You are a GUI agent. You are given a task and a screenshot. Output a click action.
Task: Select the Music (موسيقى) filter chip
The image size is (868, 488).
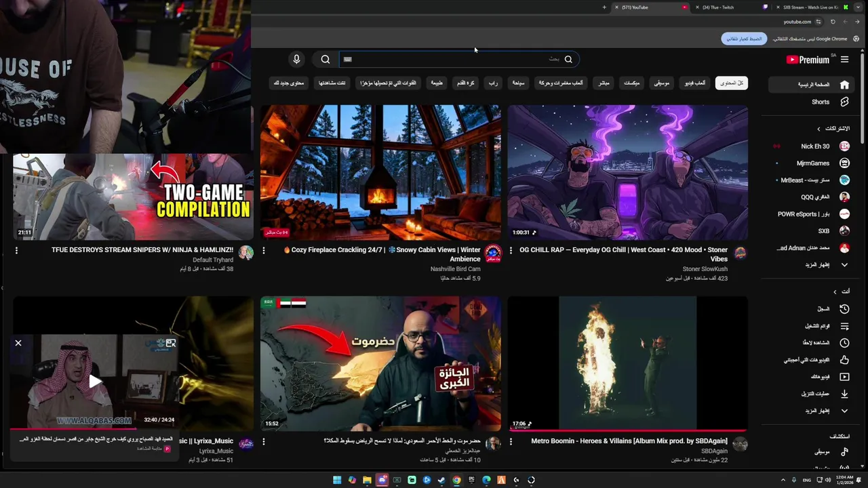click(661, 83)
